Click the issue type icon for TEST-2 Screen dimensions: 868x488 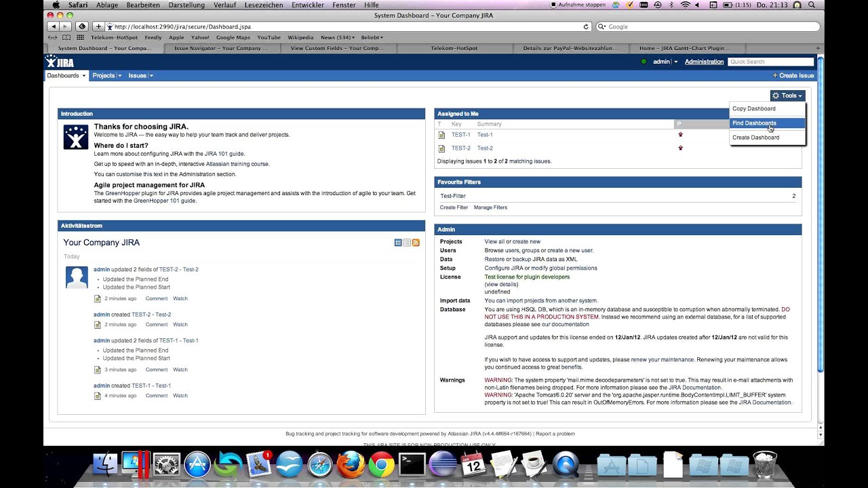(x=441, y=148)
